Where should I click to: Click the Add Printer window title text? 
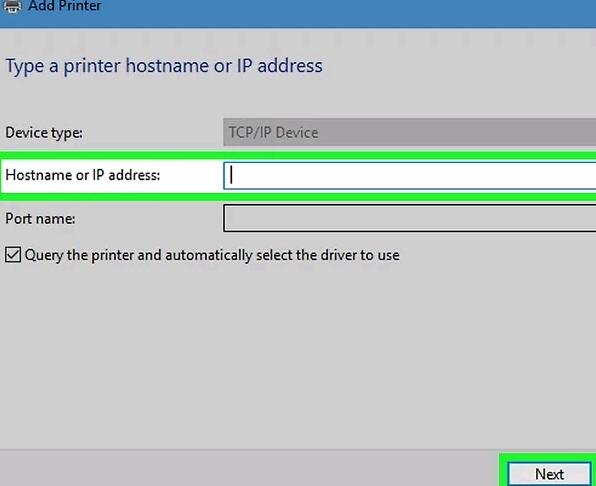click(65, 6)
